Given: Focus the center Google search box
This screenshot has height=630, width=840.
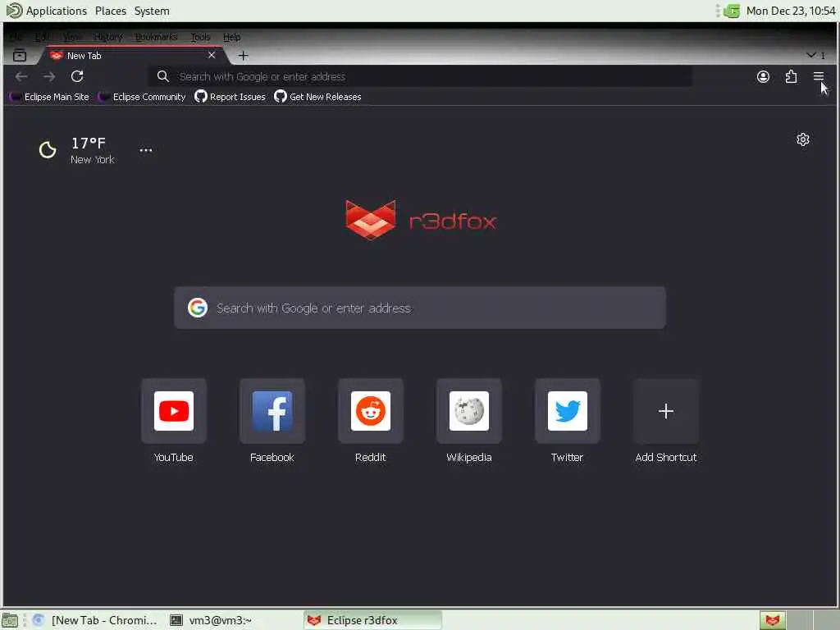Looking at the screenshot, I should (420, 308).
